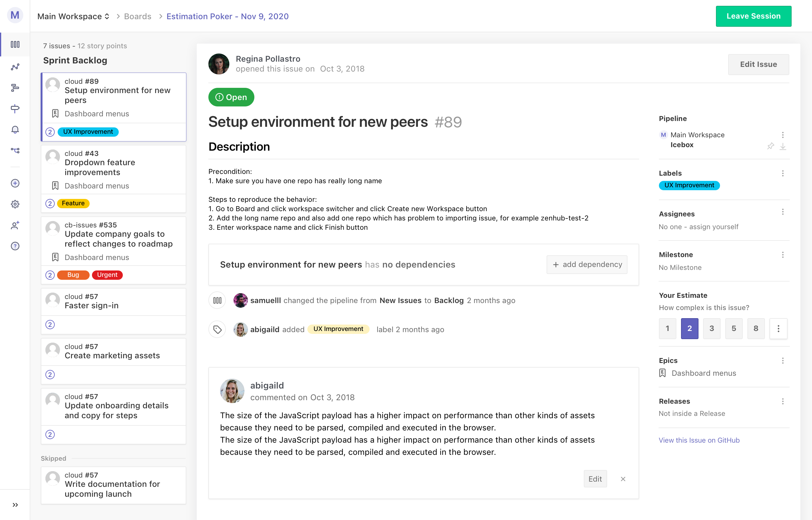
Task: Expand the sidebar with double chevron
Action: (x=15, y=505)
